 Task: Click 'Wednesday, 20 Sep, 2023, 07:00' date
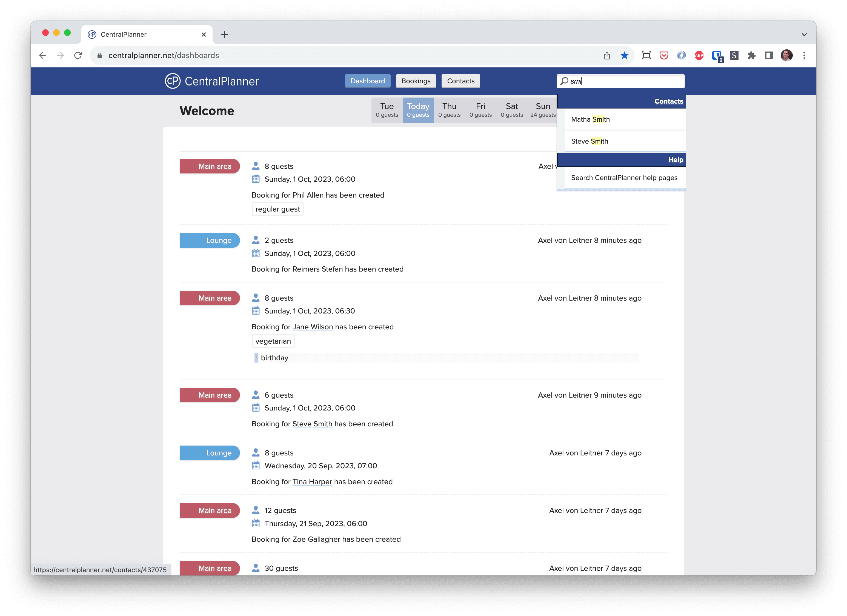coord(321,466)
